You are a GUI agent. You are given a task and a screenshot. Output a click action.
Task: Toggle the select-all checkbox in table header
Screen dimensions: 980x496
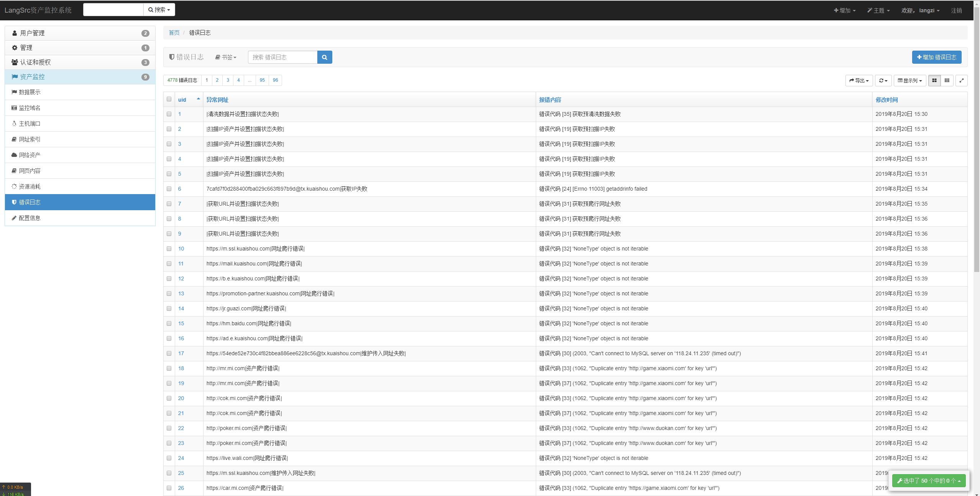pos(169,99)
